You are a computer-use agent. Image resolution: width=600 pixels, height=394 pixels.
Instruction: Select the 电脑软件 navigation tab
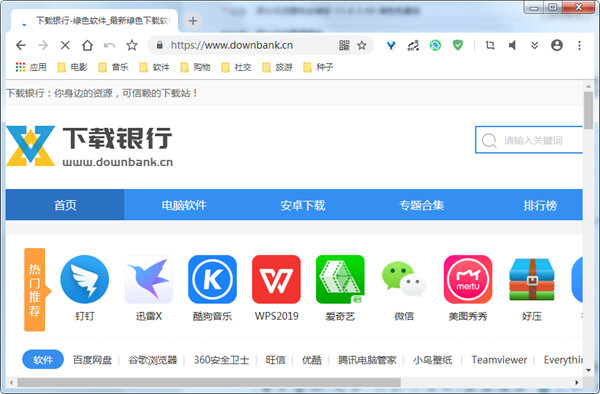point(184,205)
